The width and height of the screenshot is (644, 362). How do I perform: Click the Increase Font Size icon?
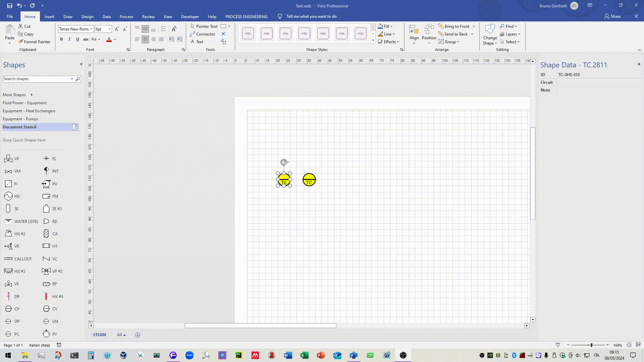(x=117, y=29)
